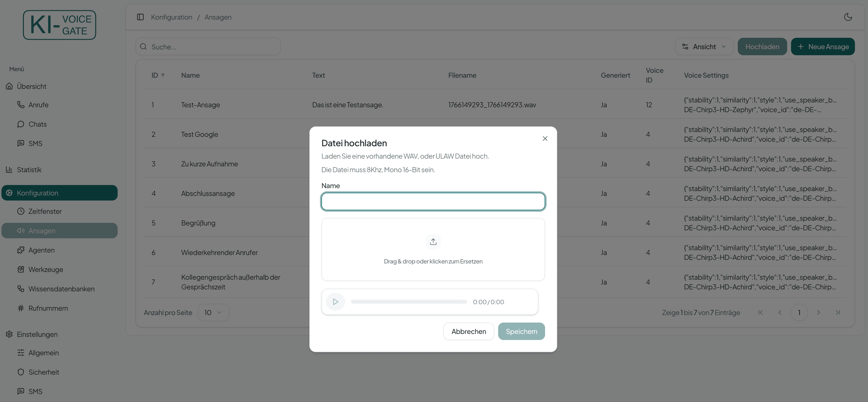
Task: Focus the Name input field
Action: [433, 201]
